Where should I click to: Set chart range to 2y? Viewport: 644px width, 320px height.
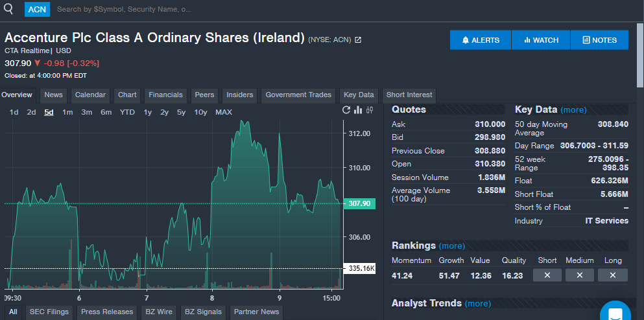coord(164,113)
